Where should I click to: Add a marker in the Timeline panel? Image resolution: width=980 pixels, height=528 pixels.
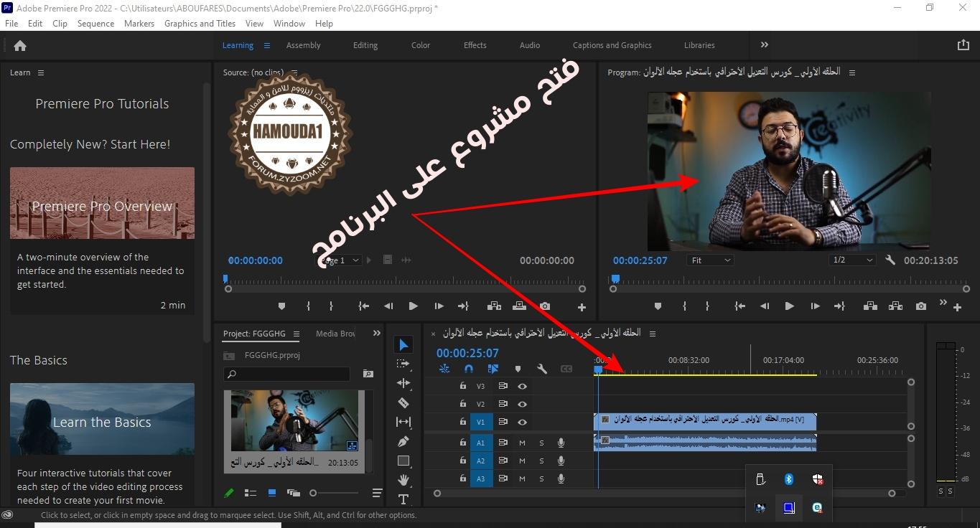click(x=518, y=369)
